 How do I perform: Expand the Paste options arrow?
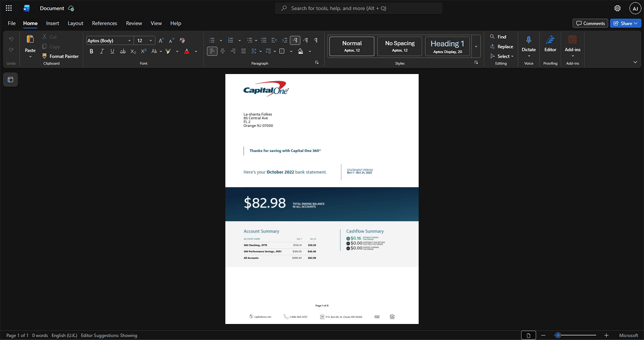(x=30, y=57)
